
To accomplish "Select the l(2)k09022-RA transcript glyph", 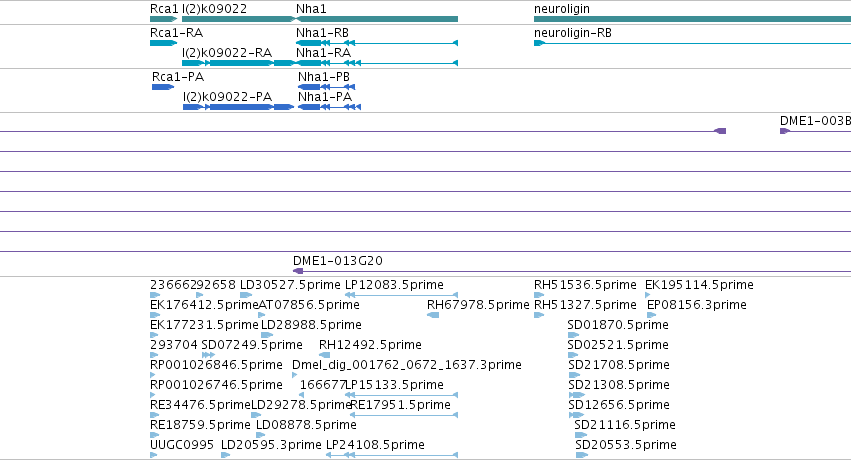I will click(x=238, y=63).
